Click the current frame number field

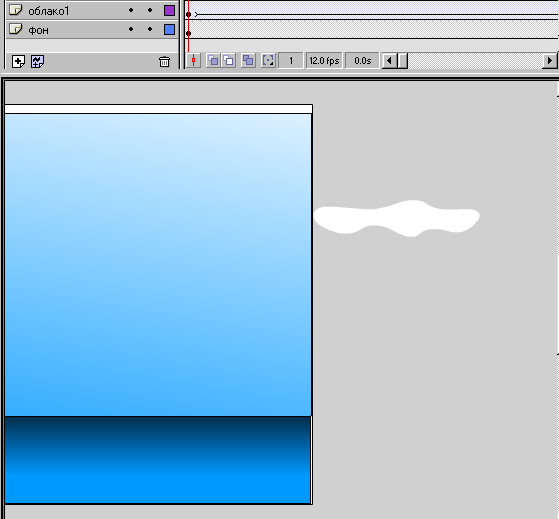pos(291,61)
